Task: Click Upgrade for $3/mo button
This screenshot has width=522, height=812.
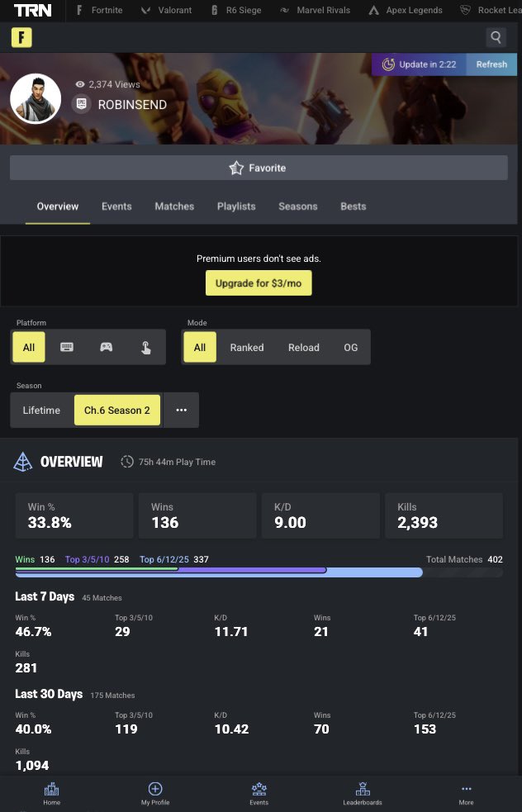Action: tap(259, 283)
